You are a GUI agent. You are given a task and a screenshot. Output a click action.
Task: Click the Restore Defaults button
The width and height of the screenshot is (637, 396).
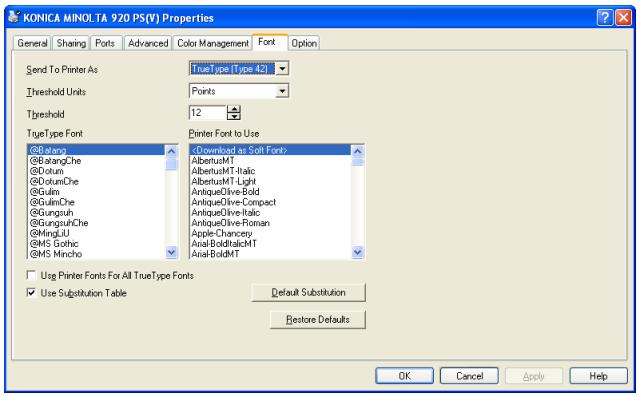click(x=318, y=319)
